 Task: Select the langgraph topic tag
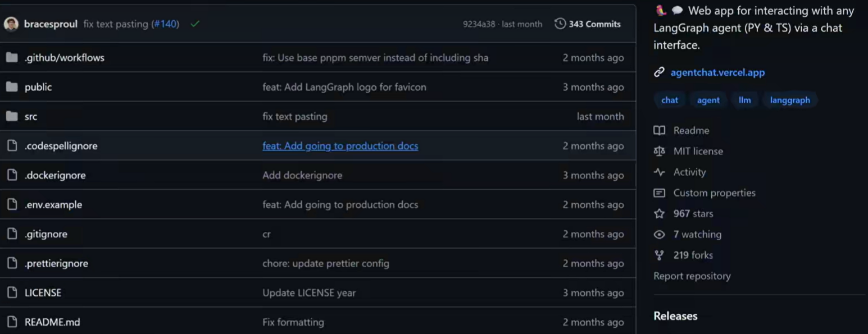pyautogui.click(x=789, y=100)
